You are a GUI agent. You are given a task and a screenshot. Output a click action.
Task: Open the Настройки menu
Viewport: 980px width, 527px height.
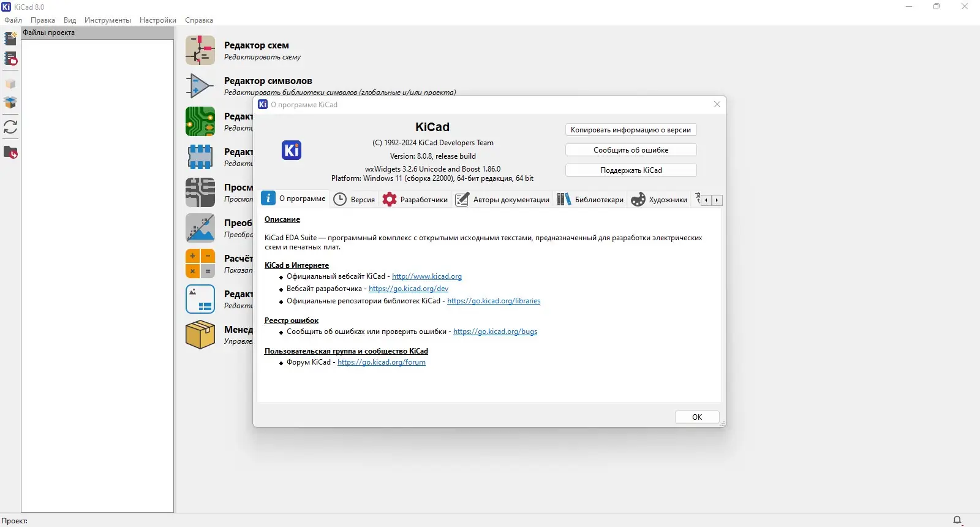pyautogui.click(x=158, y=20)
